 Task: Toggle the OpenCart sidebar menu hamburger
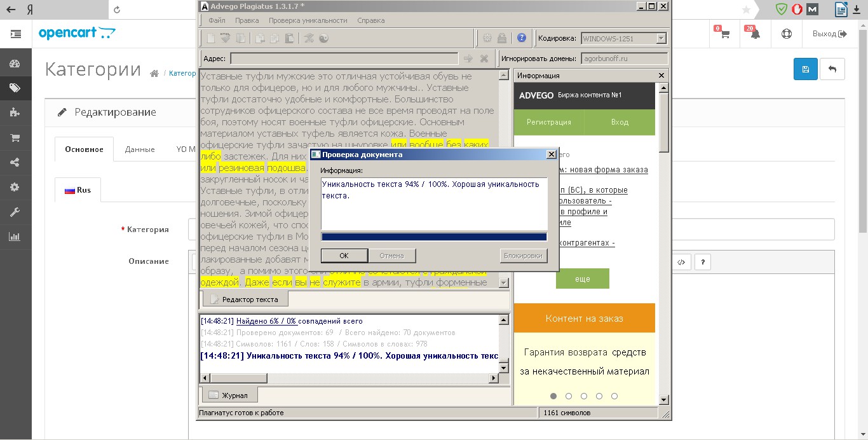(x=15, y=34)
